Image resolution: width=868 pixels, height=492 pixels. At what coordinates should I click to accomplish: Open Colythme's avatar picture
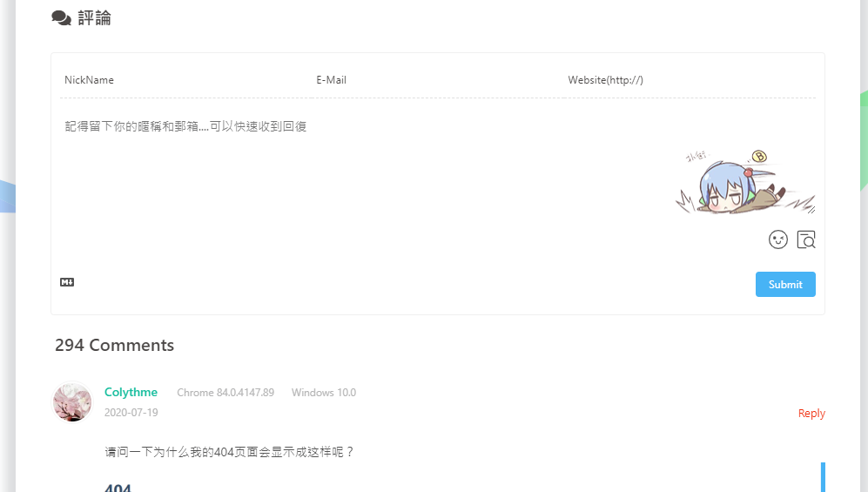click(72, 401)
